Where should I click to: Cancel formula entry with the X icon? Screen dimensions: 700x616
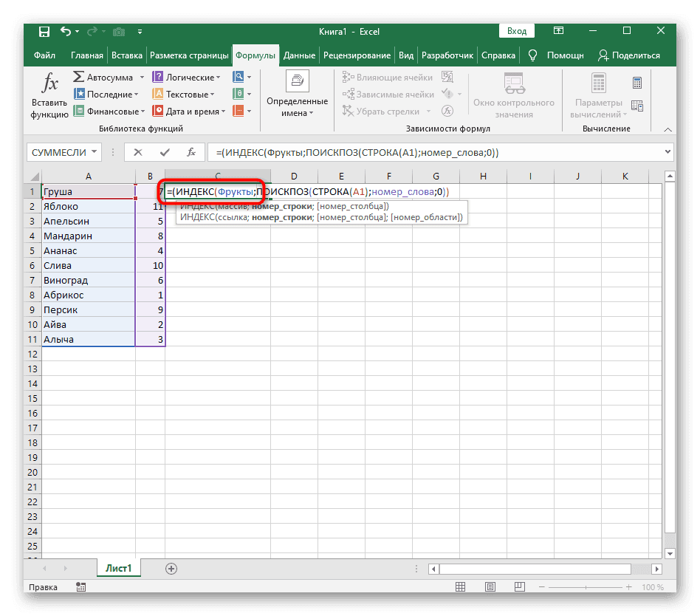(x=137, y=152)
